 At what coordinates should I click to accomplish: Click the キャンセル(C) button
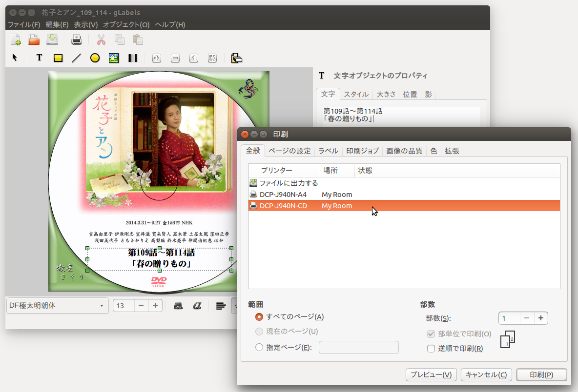pyautogui.click(x=486, y=375)
